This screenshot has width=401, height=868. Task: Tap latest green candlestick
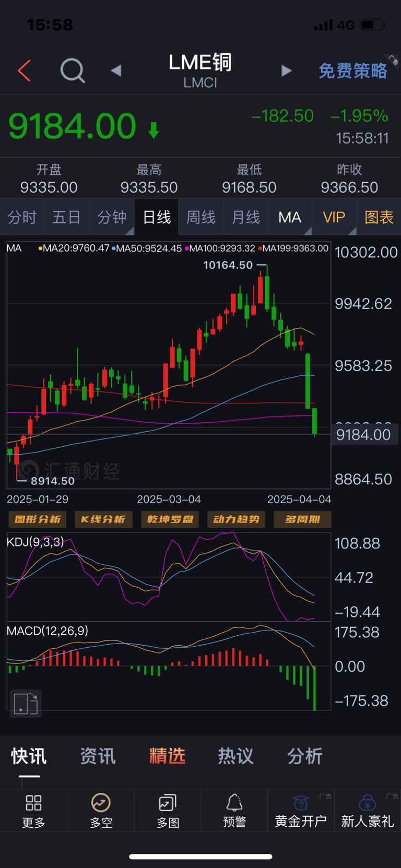tap(315, 421)
